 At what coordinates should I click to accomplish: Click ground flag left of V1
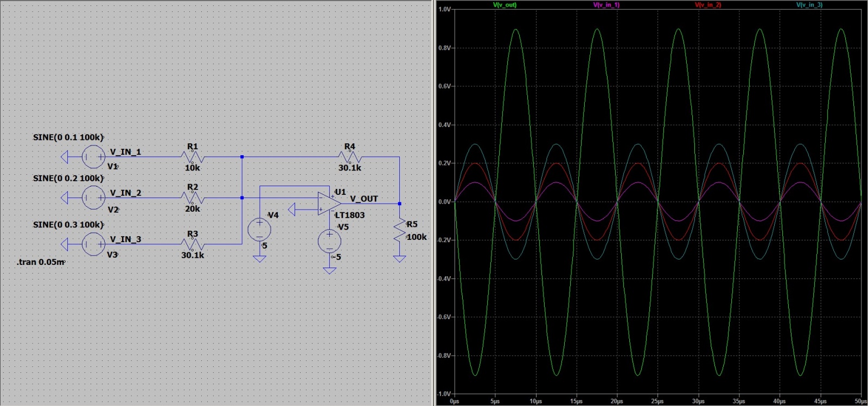tap(64, 157)
